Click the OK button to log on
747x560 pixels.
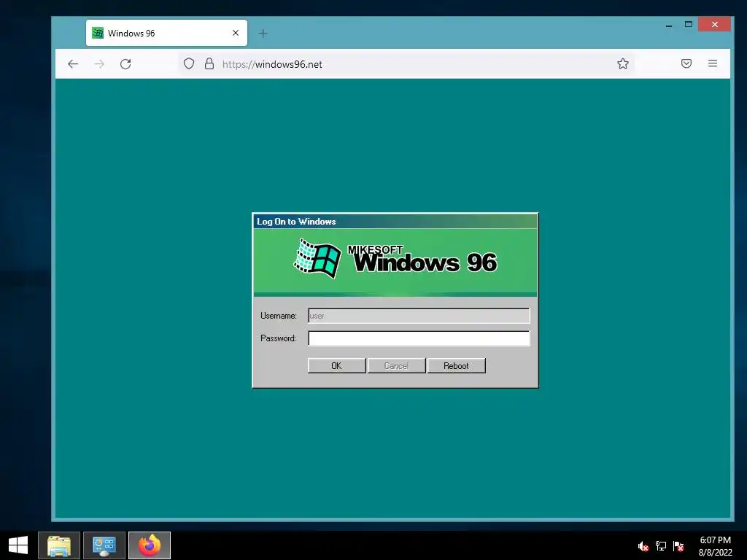[336, 366]
